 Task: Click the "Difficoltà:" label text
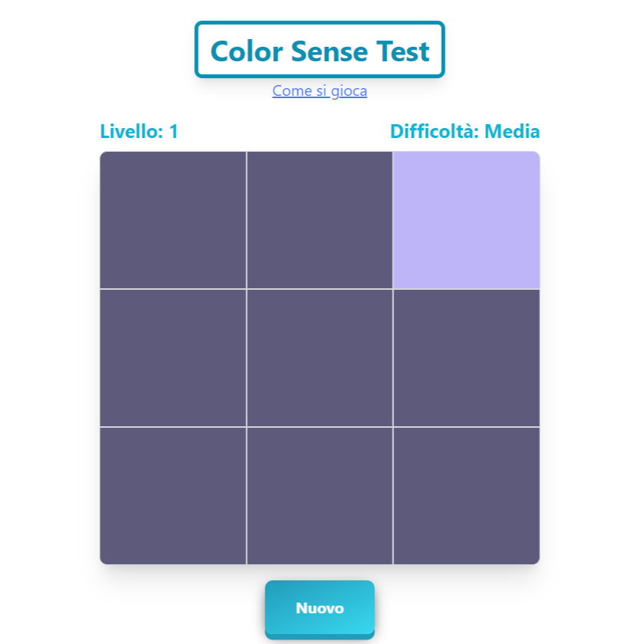(435, 132)
